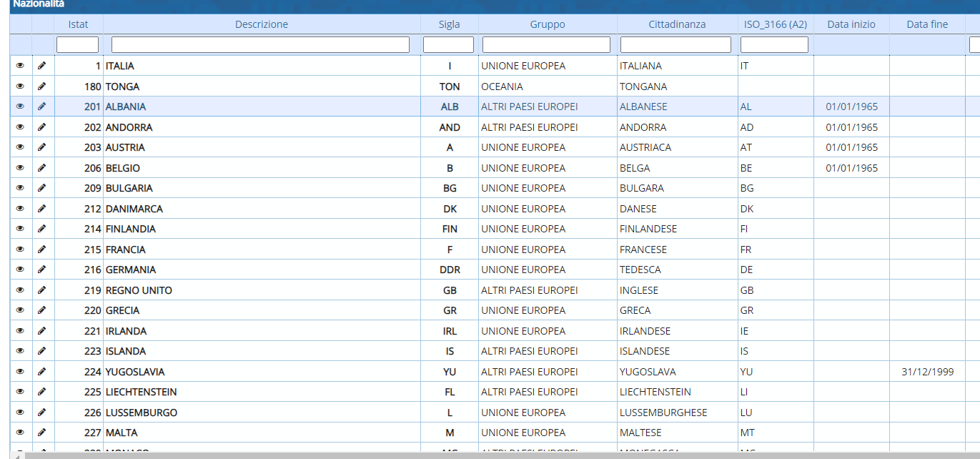Click the eye icon to view TONGA
This screenshot has height=459, width=980.
(x=20, y=87)
